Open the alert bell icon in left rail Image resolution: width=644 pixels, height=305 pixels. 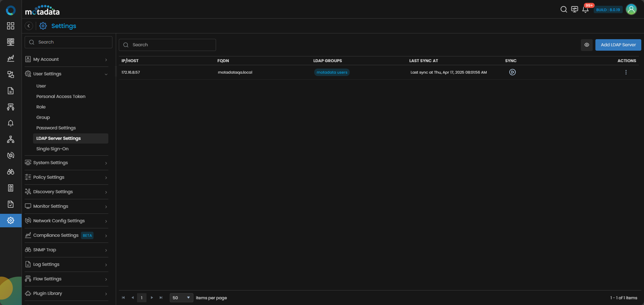[11, 123]
